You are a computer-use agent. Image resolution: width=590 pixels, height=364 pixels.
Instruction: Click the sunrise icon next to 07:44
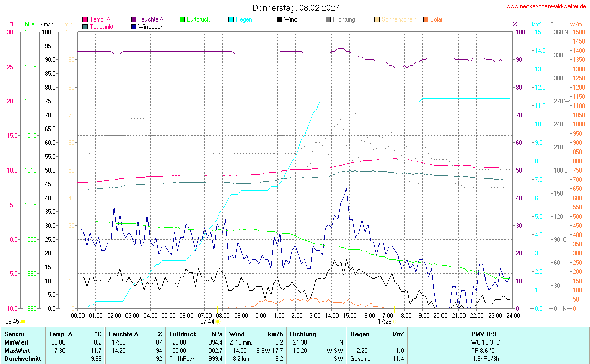(218, 322)
